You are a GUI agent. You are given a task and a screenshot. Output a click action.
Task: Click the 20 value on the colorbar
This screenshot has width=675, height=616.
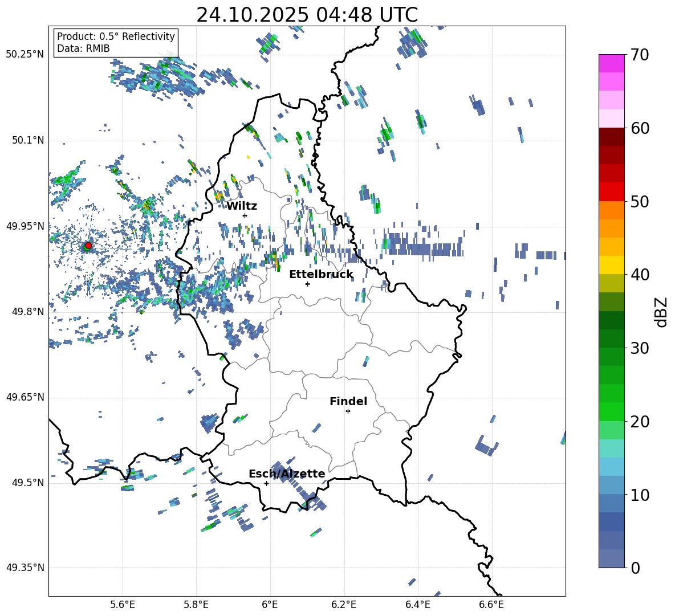(x=640, y=422)
